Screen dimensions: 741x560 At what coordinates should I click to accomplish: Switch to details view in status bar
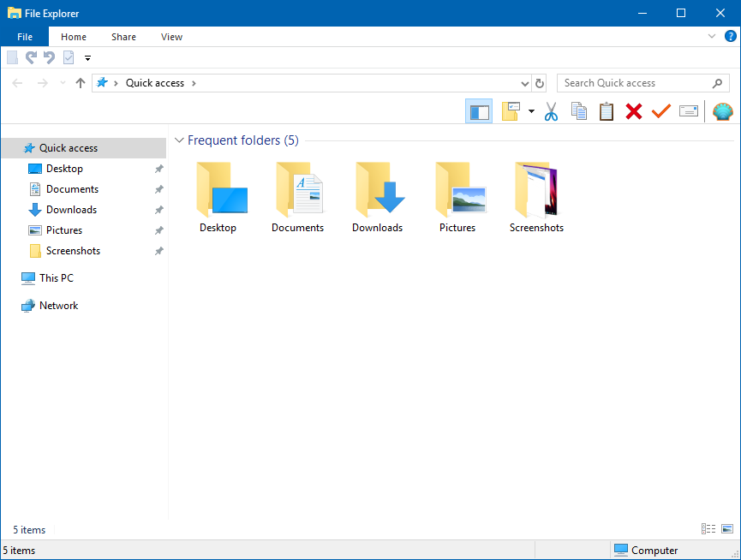coord(708,529)
